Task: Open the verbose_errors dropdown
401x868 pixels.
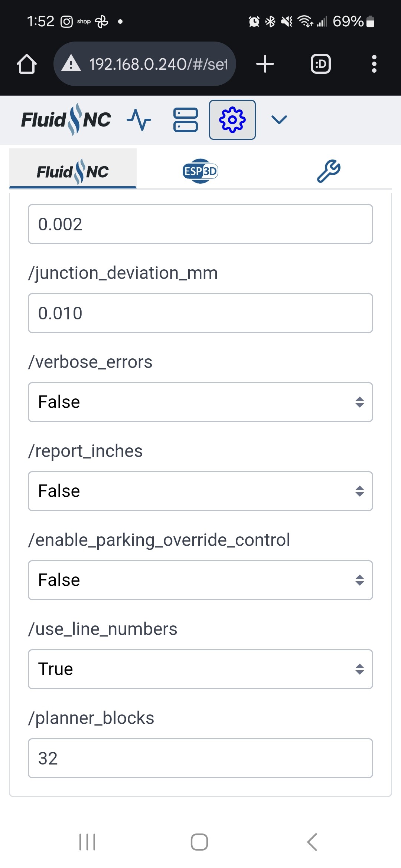Action: pos(200,402)
